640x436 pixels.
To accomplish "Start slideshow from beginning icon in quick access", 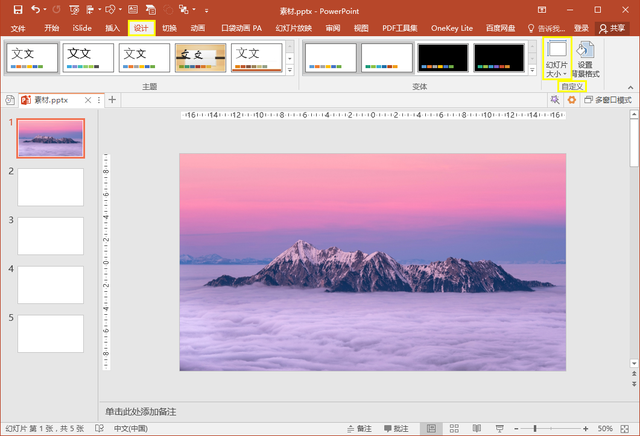I will click(x=74, y=10).
